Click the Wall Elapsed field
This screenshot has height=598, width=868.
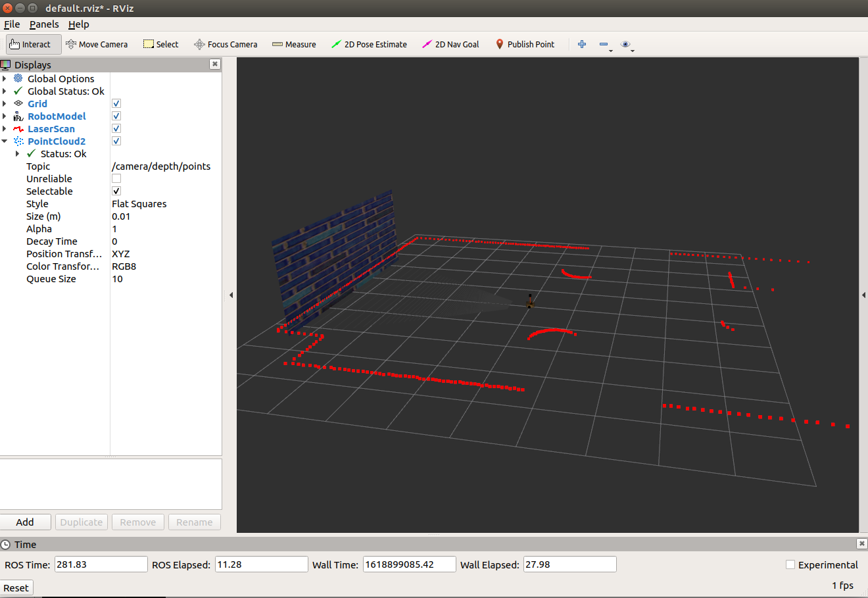point(570,564)
